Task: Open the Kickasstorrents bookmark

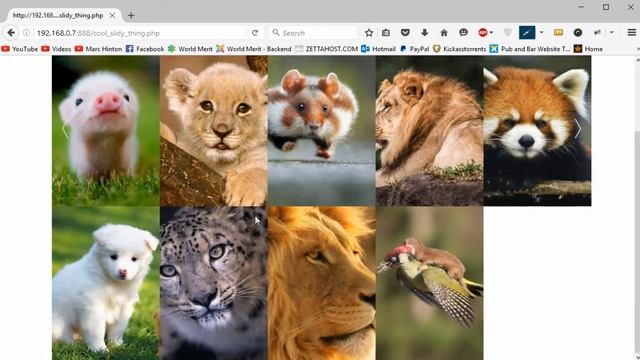Action: [x=460, y=49]
